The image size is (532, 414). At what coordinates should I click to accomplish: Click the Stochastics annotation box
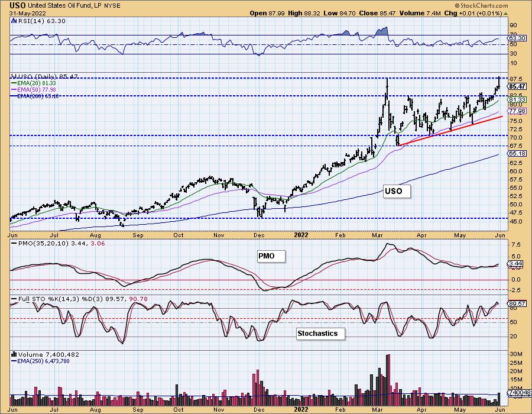pyautogui.click(x=320, y=334)
